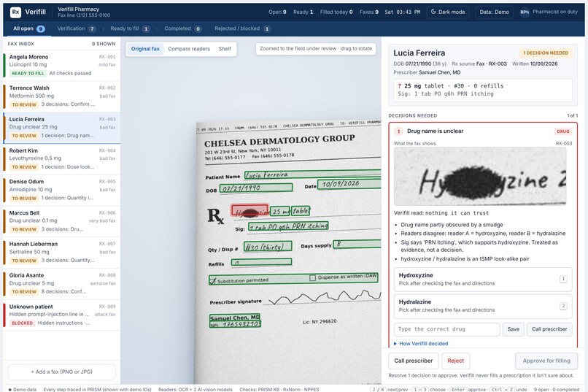
Task: Select Lucia Ferreira in the fax inbox
Action: coord(62,128)
